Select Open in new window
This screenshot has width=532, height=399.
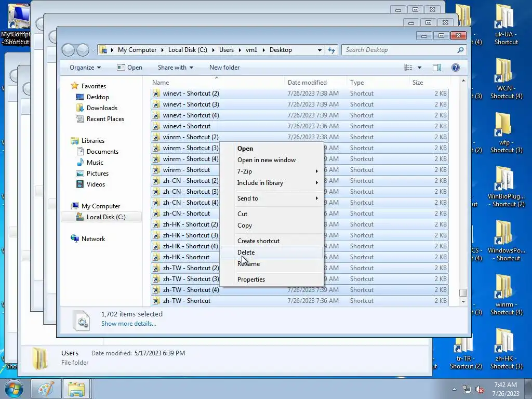(x=271, y=160)
